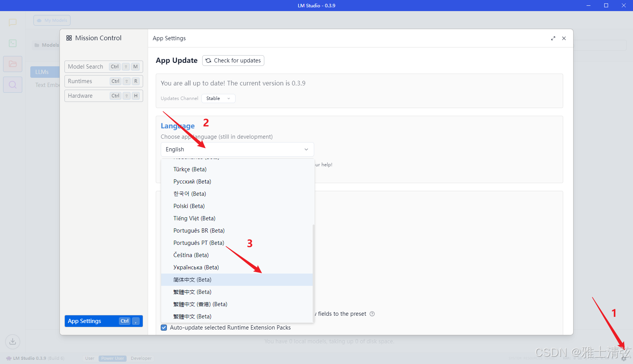
Task: Choose 繁體中文 (香港) (Beta) language
Action: (x=237, y=304)
